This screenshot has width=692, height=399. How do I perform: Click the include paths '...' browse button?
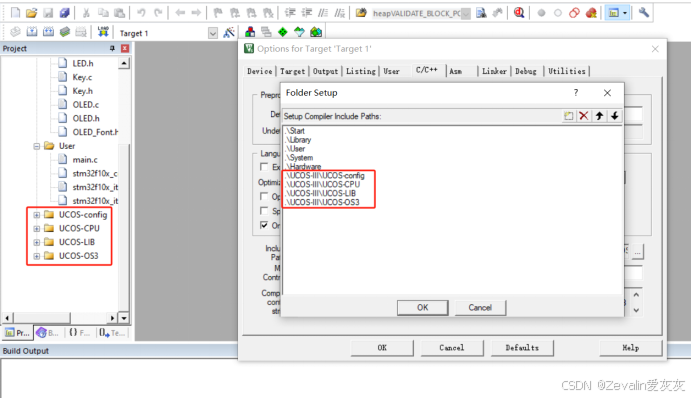(637, 252)
